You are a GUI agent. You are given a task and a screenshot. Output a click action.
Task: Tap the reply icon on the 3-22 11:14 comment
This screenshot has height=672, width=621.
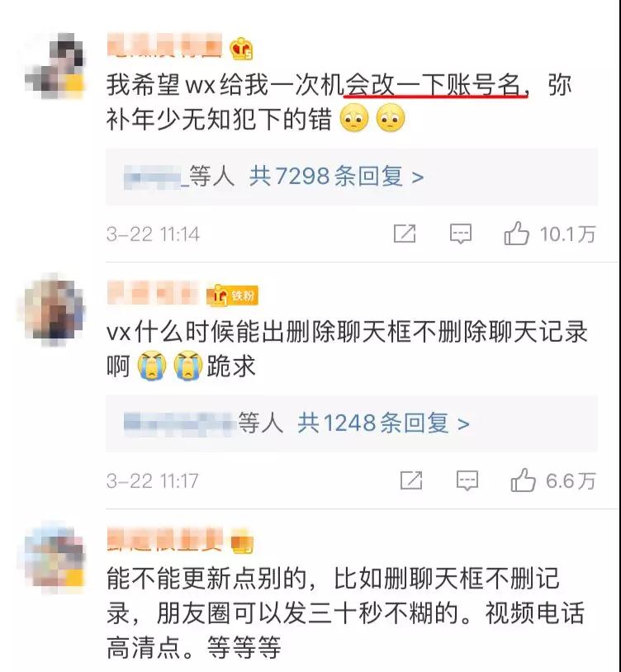[461, 234]
